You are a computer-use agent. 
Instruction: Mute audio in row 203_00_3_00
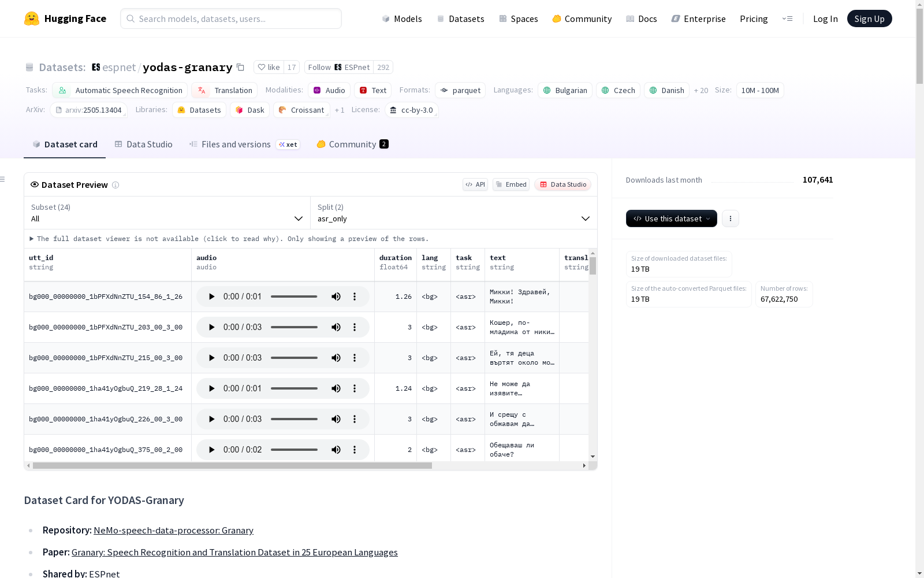point(336,327)
